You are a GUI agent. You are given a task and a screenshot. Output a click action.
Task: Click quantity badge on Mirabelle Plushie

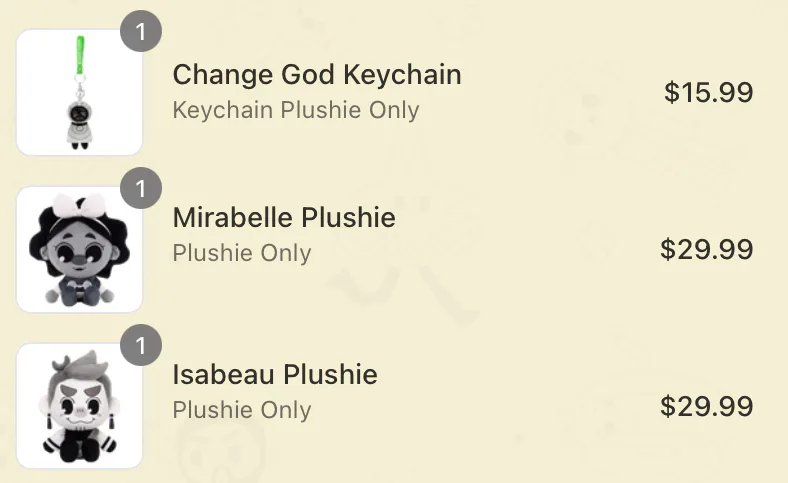(141, 188)
